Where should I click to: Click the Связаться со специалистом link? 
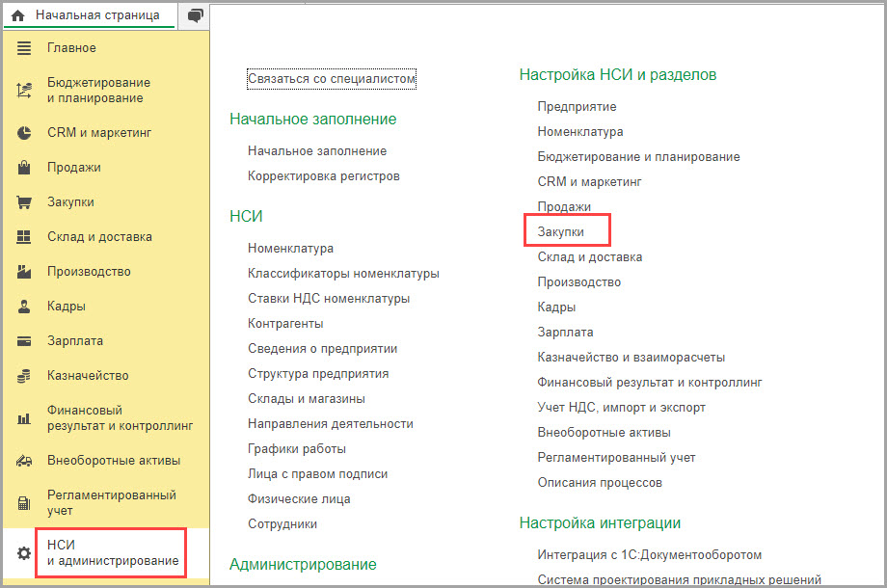[332, 79]
